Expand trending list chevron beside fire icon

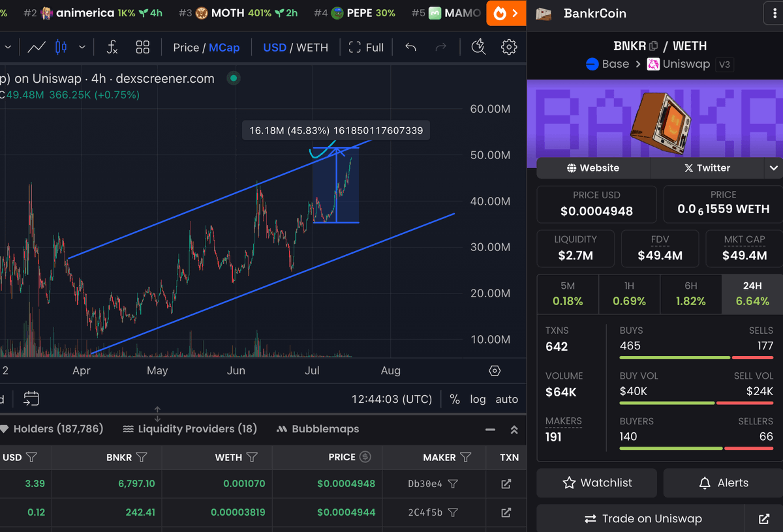pos(515,13)
